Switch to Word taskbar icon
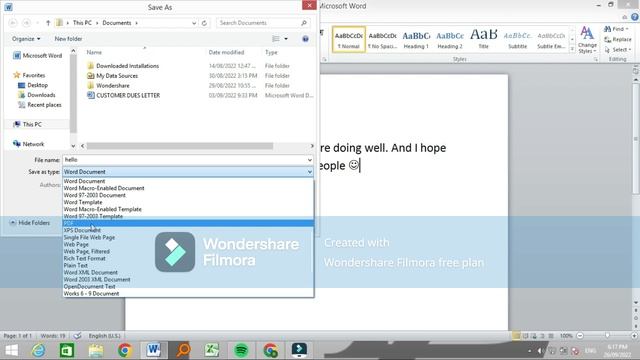Screen dimensions: 640x360 153,350
